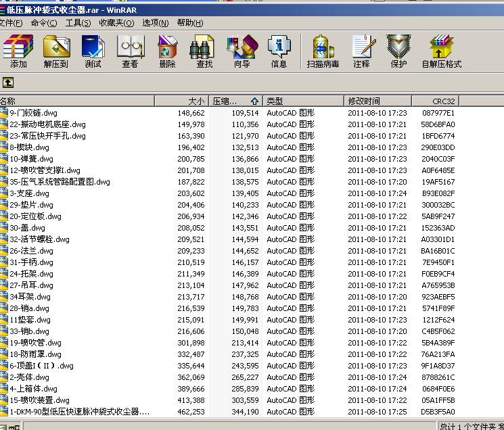Sort by CRC32 column header

click(435, 101)
